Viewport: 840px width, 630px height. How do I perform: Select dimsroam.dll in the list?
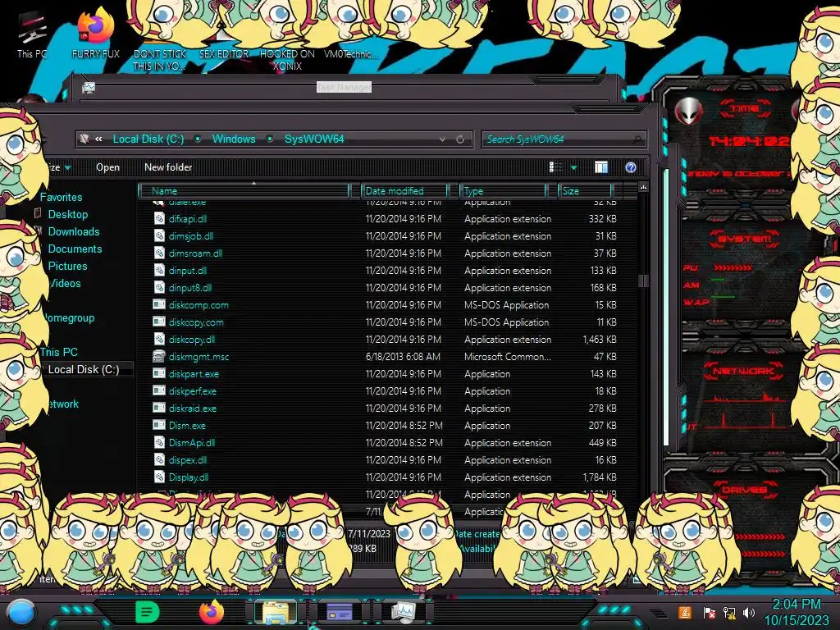pyautogui.click(x=195, y=253)
